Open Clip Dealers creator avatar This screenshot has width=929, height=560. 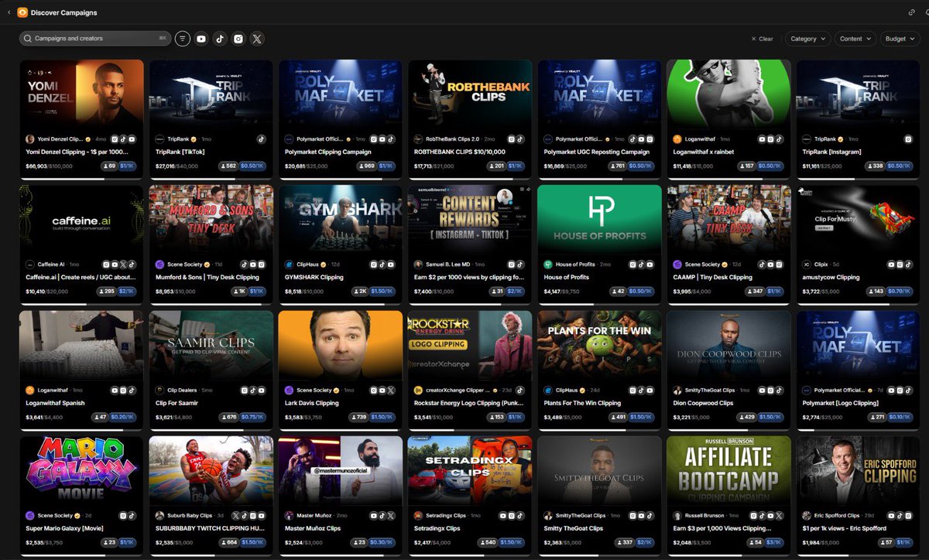click(x=159, y=391)
